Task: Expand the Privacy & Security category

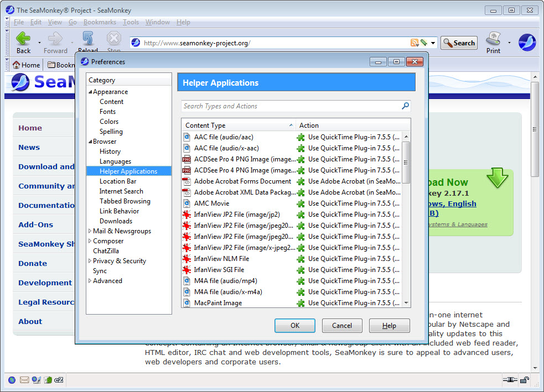Action: tap(90, 260)
